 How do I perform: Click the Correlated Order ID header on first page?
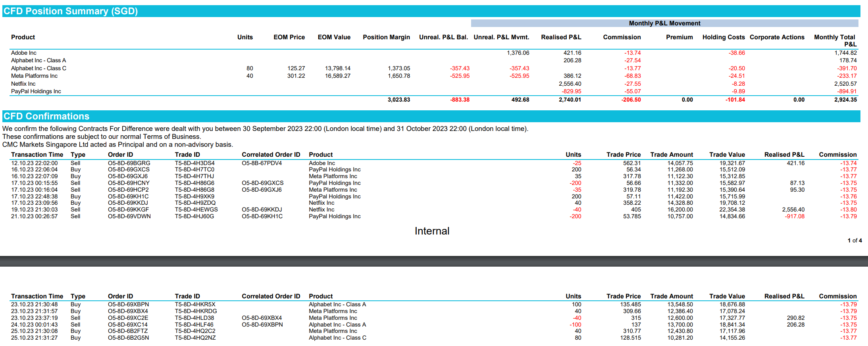click(271, 155)
